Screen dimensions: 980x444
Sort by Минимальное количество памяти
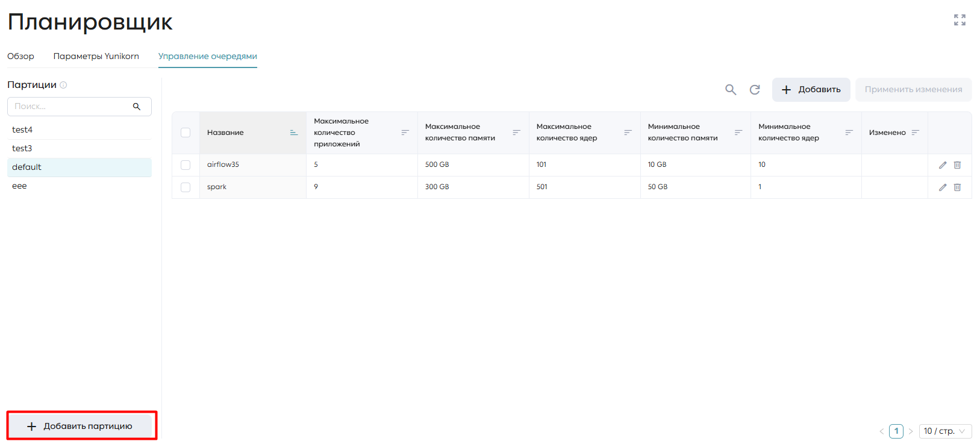(x=738, y=133)
